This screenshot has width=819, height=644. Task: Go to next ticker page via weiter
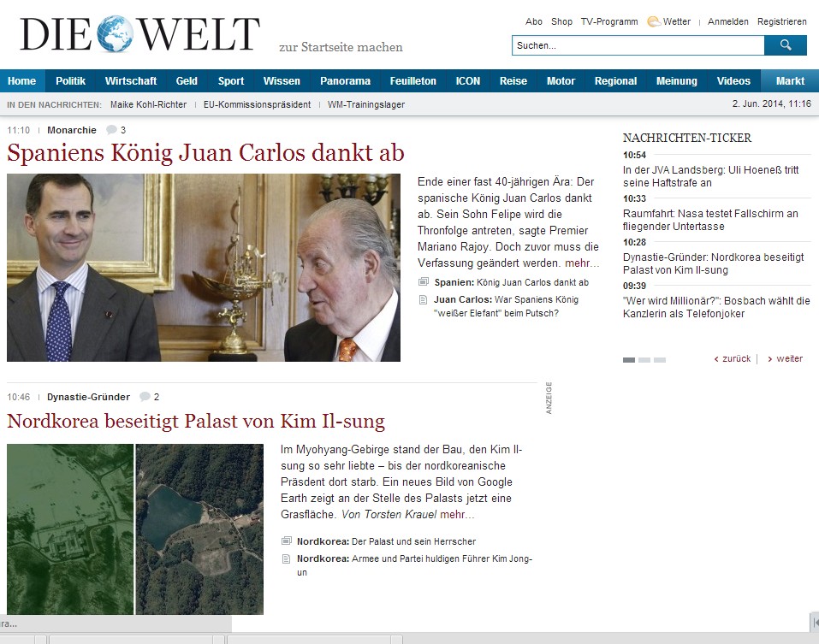(785, 359)
